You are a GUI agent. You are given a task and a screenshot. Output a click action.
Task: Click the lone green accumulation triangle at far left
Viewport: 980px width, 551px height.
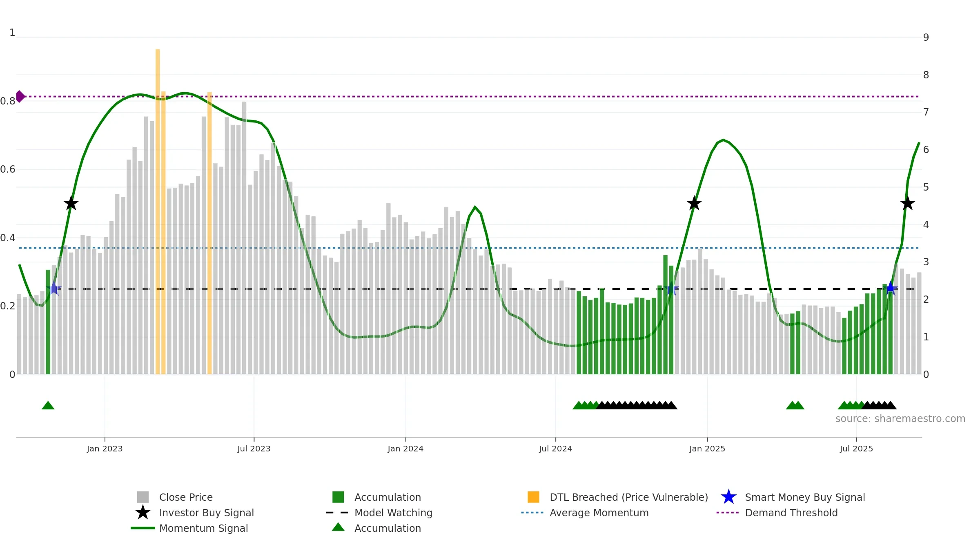click(x=48, y=405)
